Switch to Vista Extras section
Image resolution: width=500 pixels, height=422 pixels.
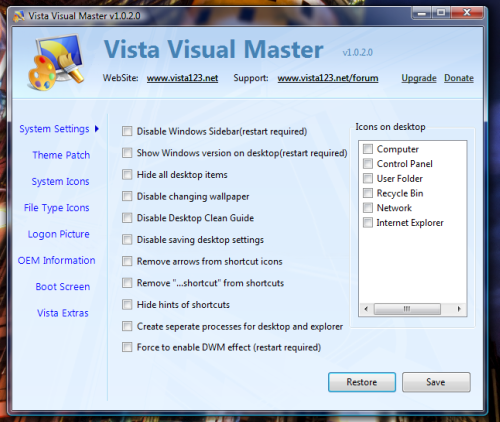coord(63,313)
